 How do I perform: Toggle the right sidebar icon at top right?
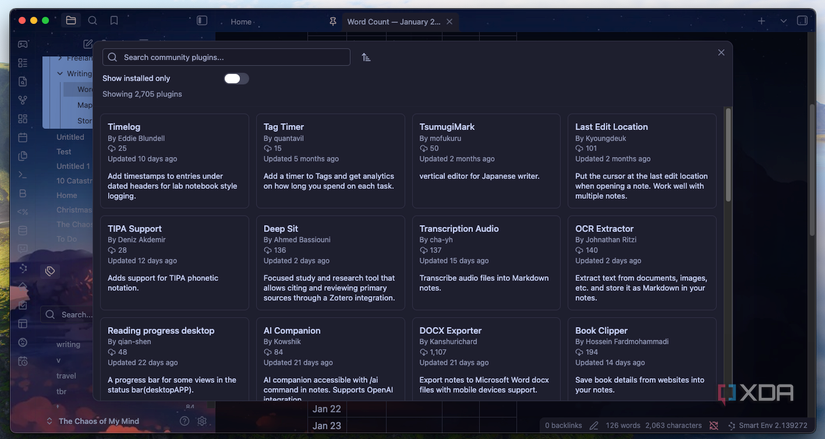click(802, 21)
